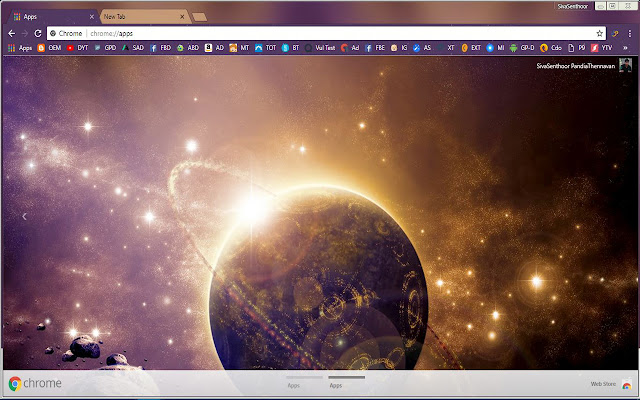This screenshot has height=400, width=640.
Task: Go back using the back arrow
Action: point(12,33)
